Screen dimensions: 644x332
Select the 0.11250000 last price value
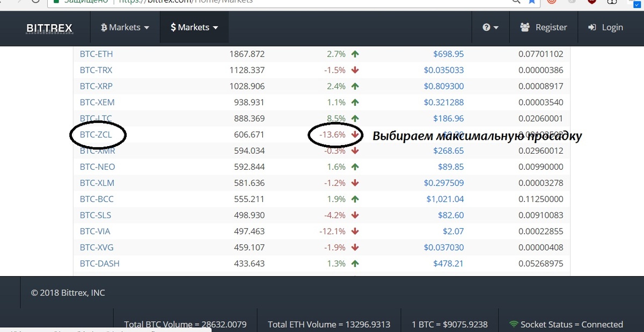click(541, 199)
